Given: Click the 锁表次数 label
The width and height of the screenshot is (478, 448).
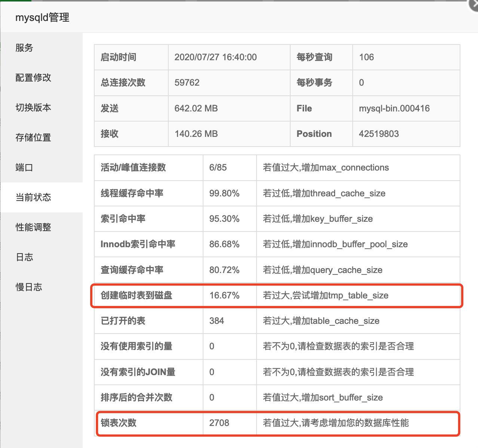Looking at the screenshot, I should [x=119, y=423].
